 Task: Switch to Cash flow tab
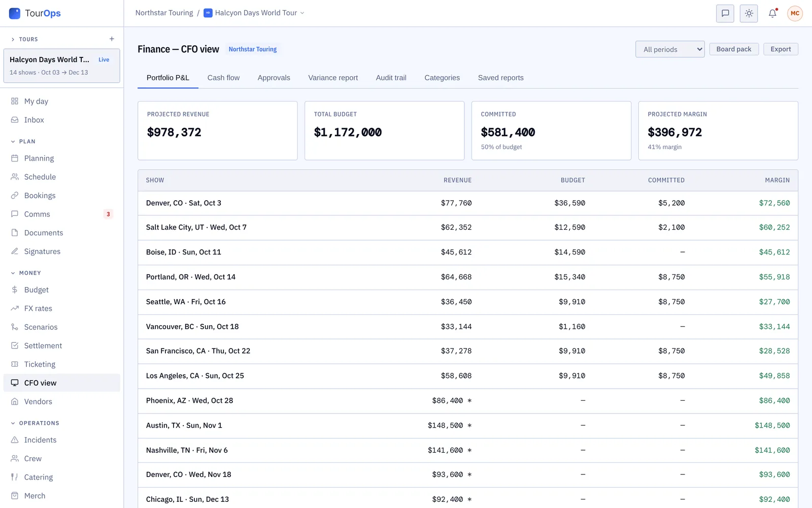pyautogui.click(x=223, y=78)
